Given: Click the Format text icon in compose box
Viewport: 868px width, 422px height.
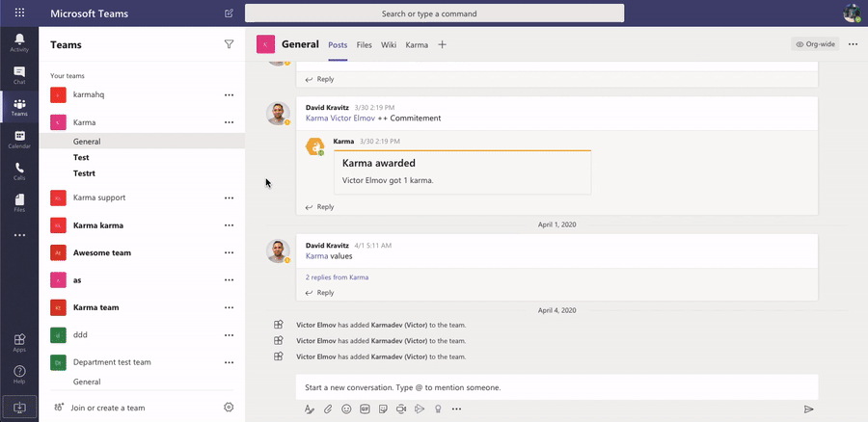Looking at the screenshot, I should coord(310,409).
